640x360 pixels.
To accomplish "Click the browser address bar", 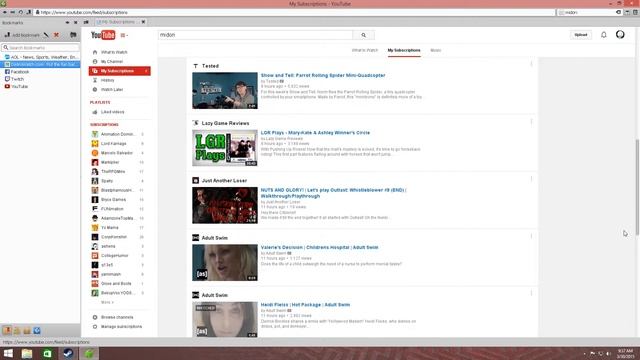I will click(294, 13).
